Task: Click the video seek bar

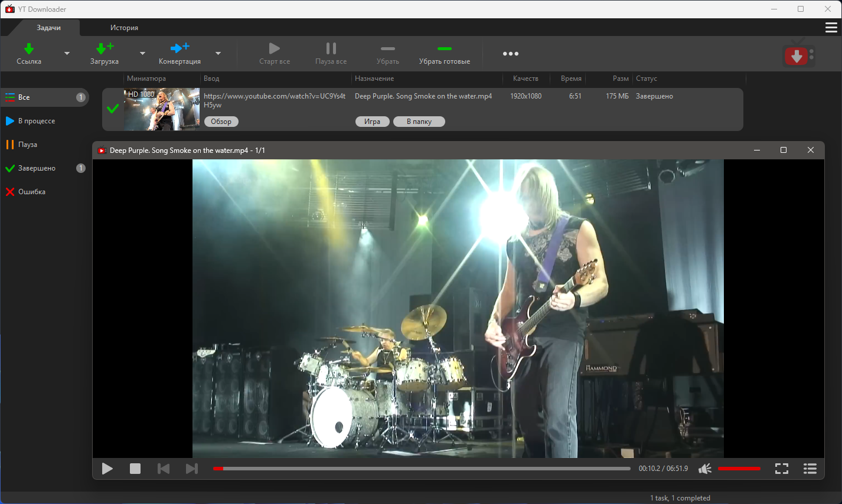Action: pyautogui.click(x=422, y=469)
